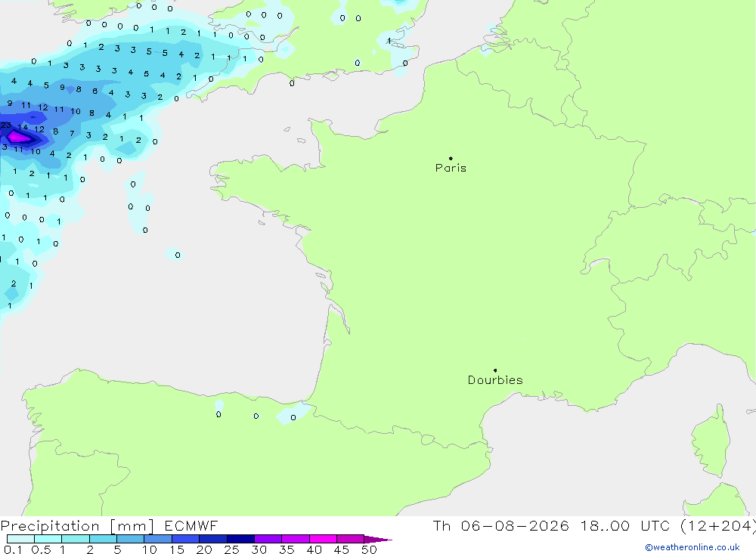Select the black dot marking Dourbies
756x554 pixels.
tap(495, 370)
